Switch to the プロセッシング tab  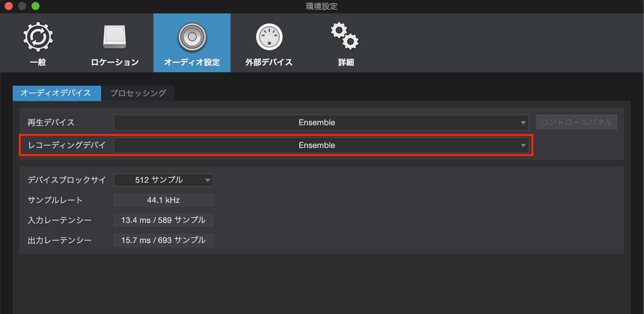coord(138,93)
